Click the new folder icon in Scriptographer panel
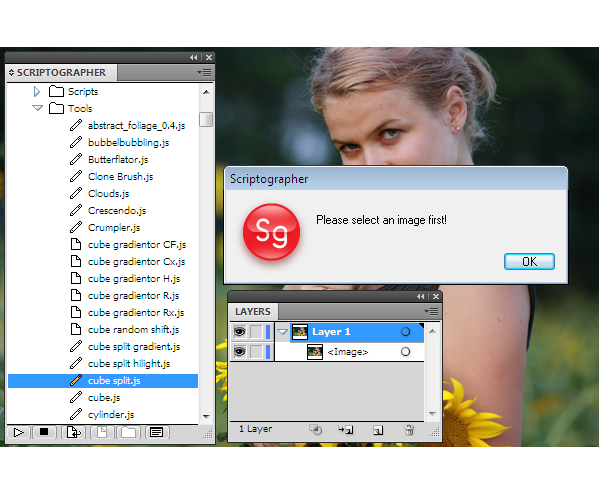This screenshot has width=600, height=479. click(x=129, y=433)
